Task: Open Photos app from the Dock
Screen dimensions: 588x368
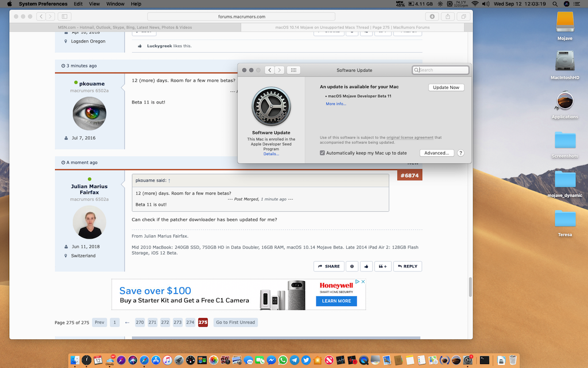Action: [214, 360]
